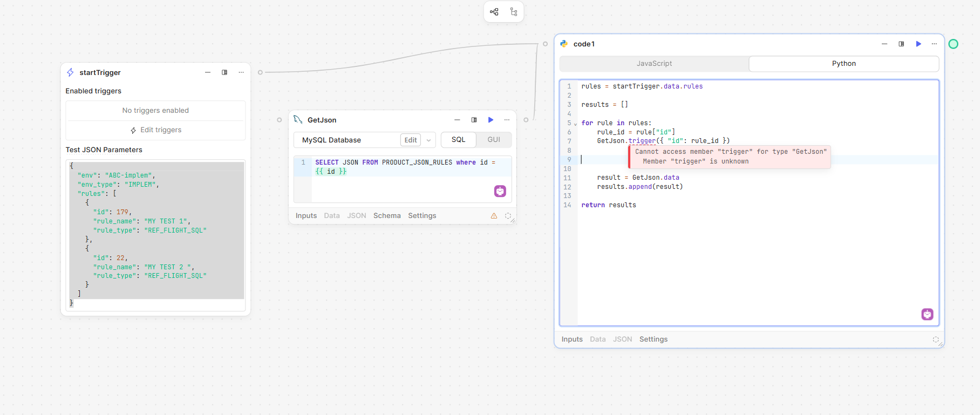Open the code1 block's more options menu
980x415 pixels.
934,44
